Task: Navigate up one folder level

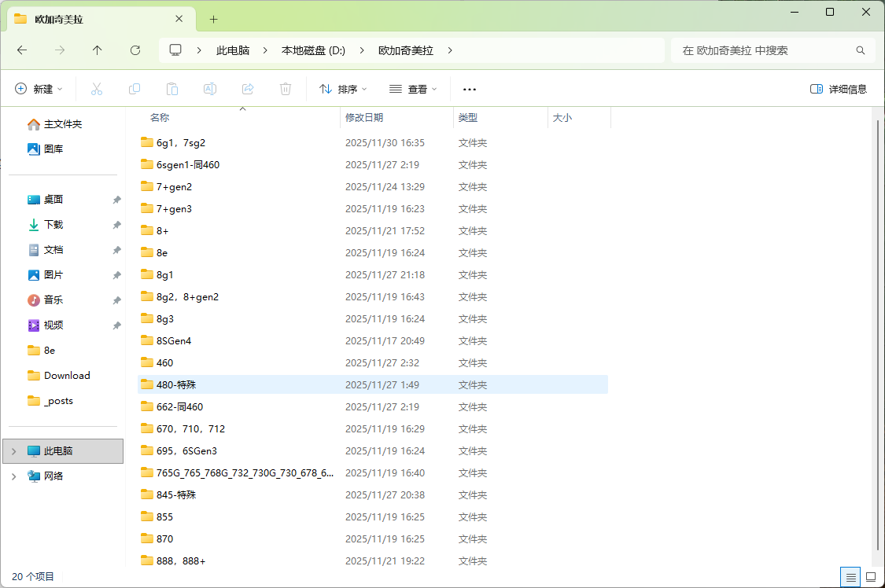Action: (x=97, y=50)
